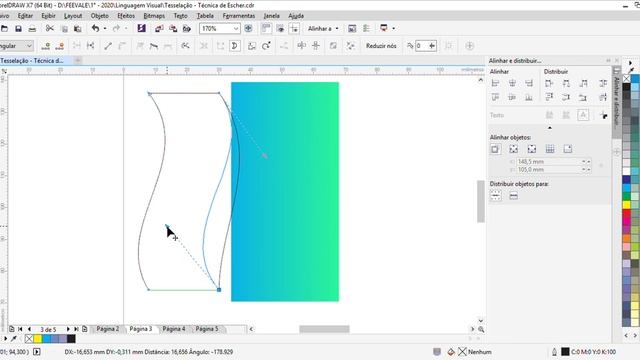This screenshot has height=360, width=640.
Task: Open the Editar menu
Action: (25, 16)
